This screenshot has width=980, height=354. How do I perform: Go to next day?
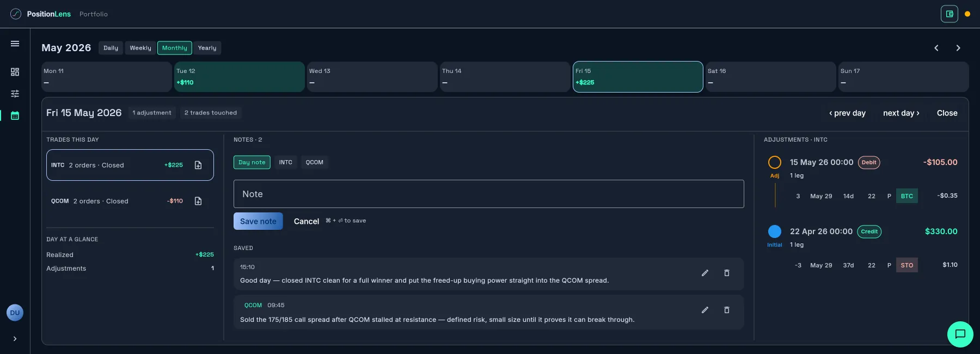click(x=901, y=113)
